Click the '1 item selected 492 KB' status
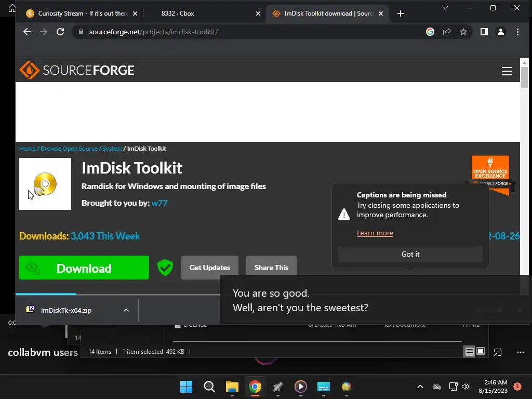This screenshot has width=532, height=399. [x=153, y=352]
